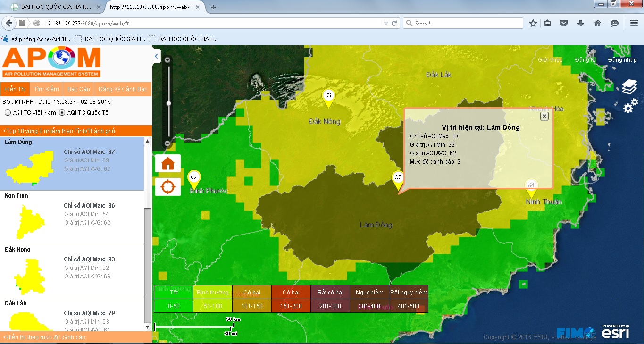
Task: Click the map pin labeled 87
Action: tap(398, 180)
